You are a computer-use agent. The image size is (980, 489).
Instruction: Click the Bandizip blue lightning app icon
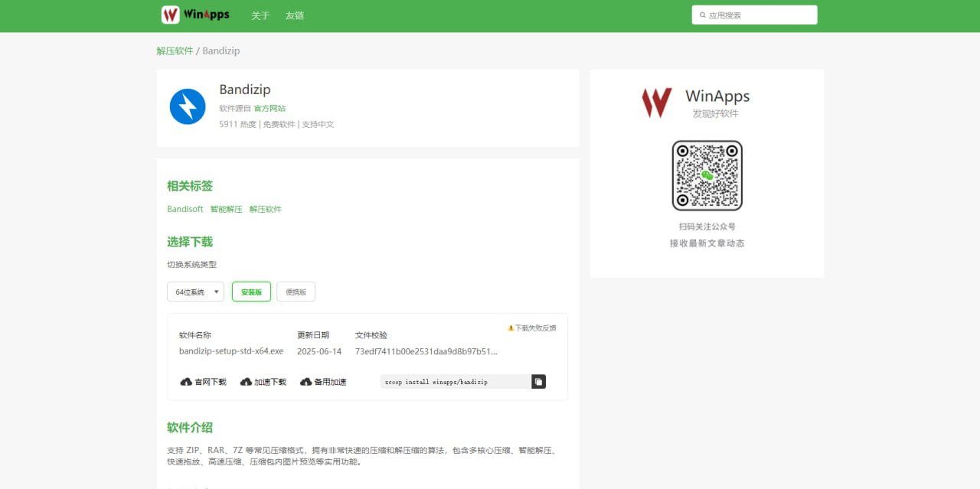(x=187, y=106)
